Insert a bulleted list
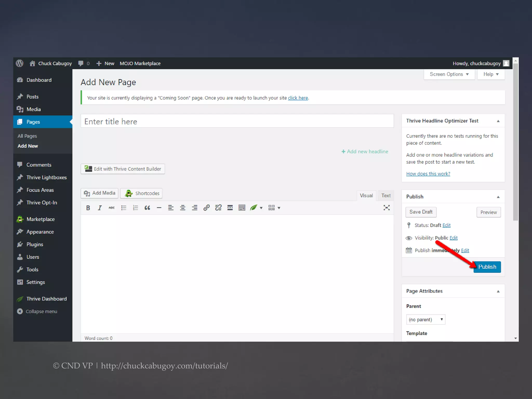Viewport: 532px width, 399px height. tap(124, 208)
